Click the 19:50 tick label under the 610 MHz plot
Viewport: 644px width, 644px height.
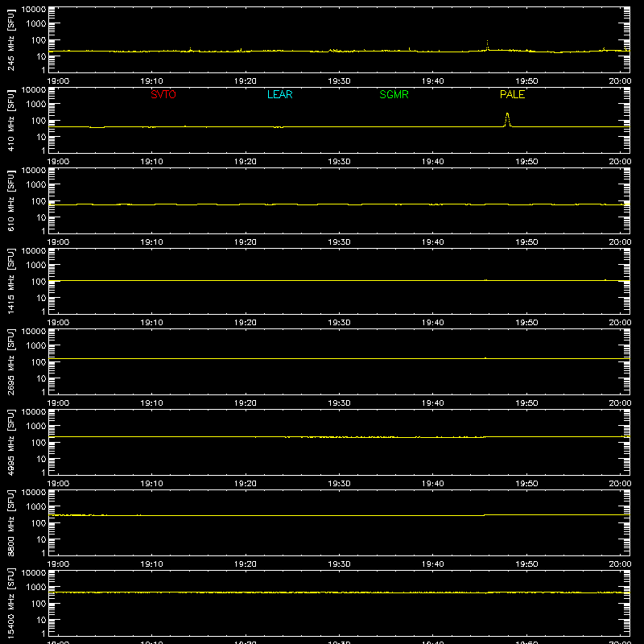point(526,242)
